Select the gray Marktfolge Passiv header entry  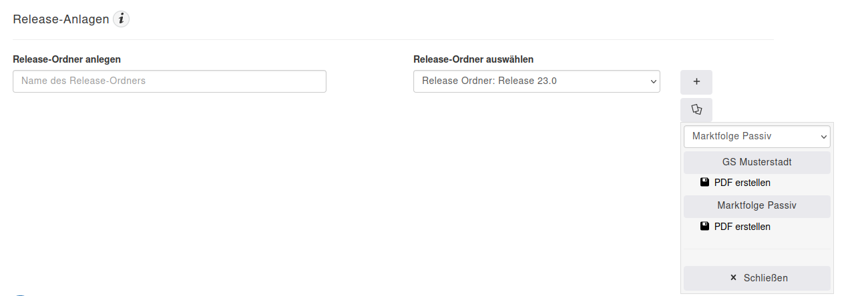[757, 206]
